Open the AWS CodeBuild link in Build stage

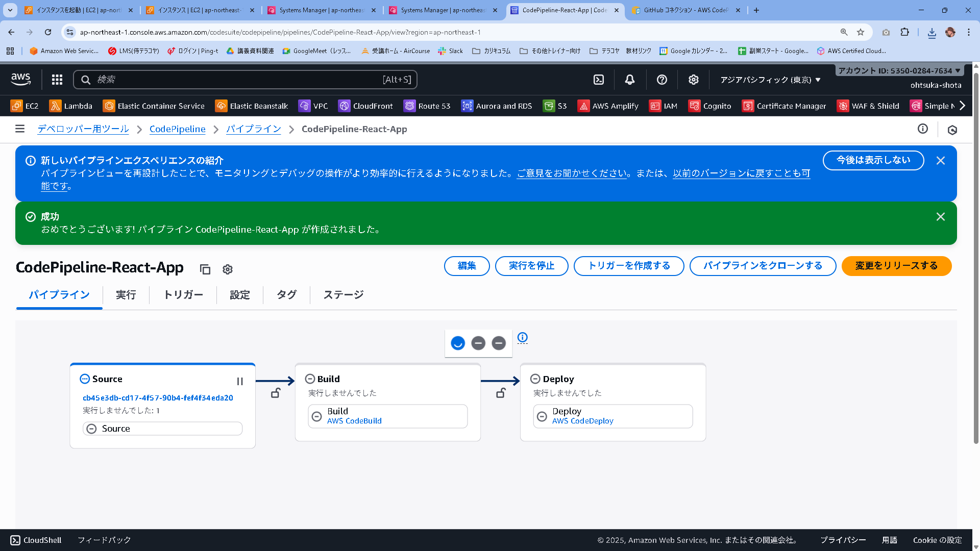(354, 421)
